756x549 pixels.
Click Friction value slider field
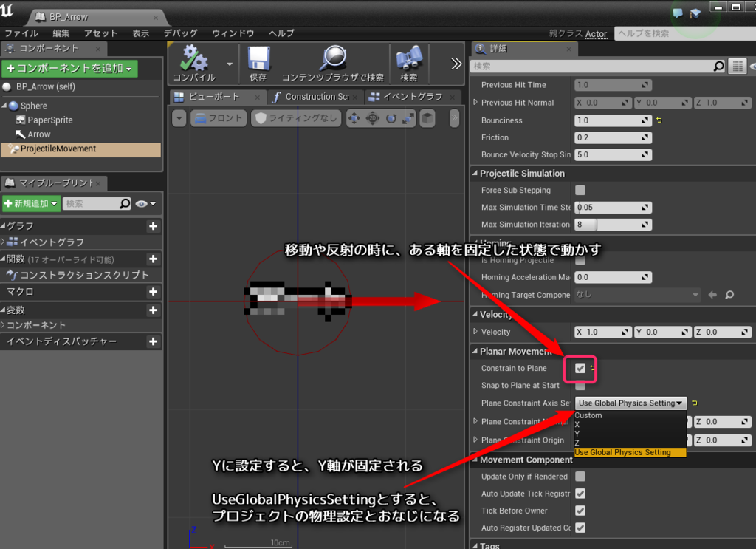point(613,137)
